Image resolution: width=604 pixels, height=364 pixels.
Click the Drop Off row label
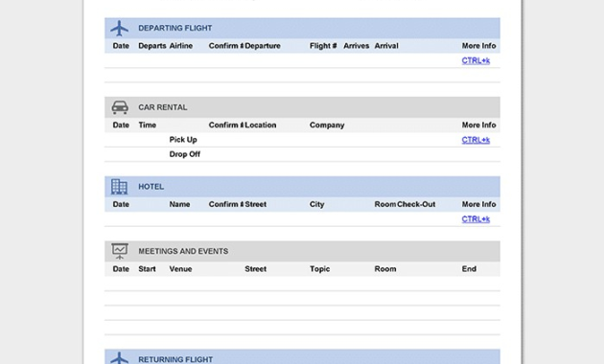184,154
